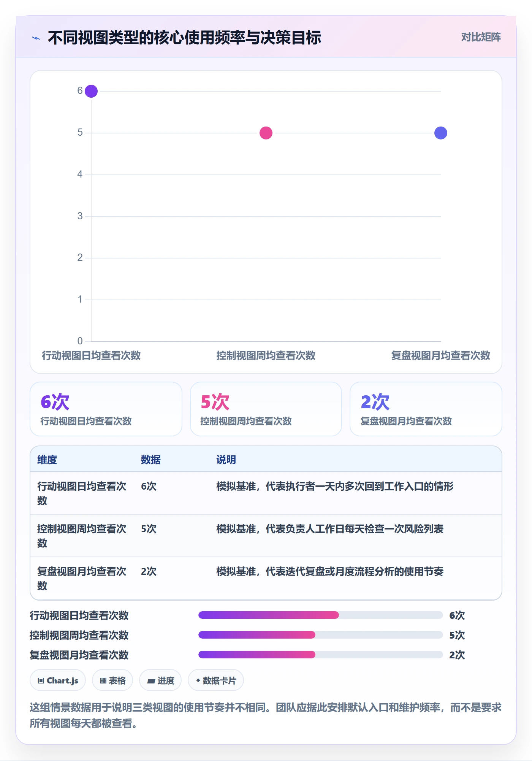Click the 数据 column header
The image size is (532, 761).
[151, 460]
